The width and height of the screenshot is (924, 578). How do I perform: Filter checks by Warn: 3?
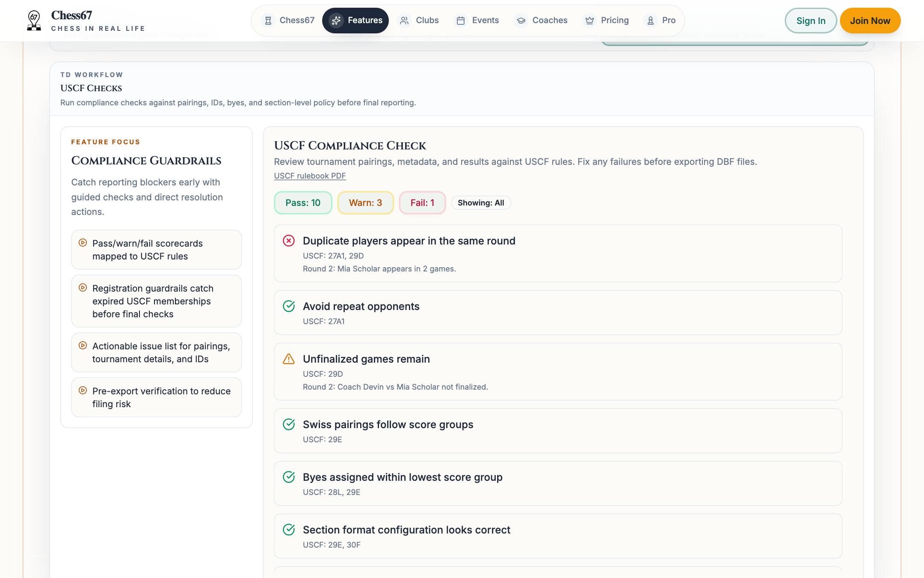pyautogui.click(x=365, y=203)
